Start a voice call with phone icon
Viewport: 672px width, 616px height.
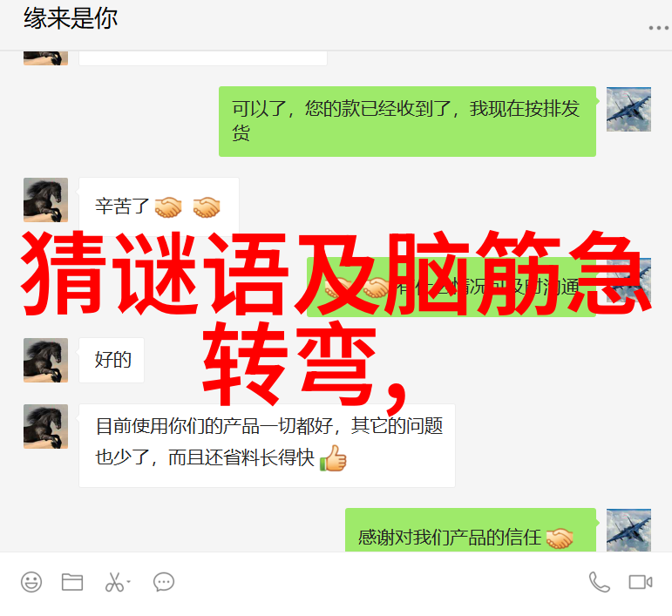coord(599,582)
